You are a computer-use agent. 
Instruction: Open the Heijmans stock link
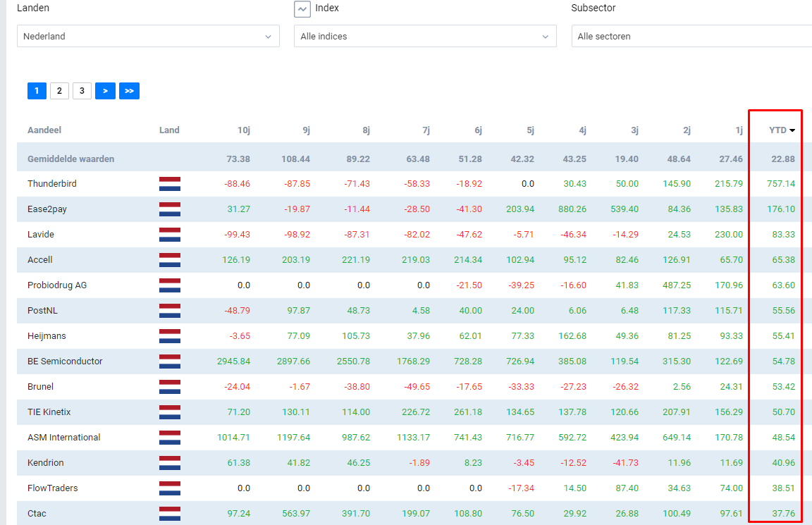coord(47,336)
